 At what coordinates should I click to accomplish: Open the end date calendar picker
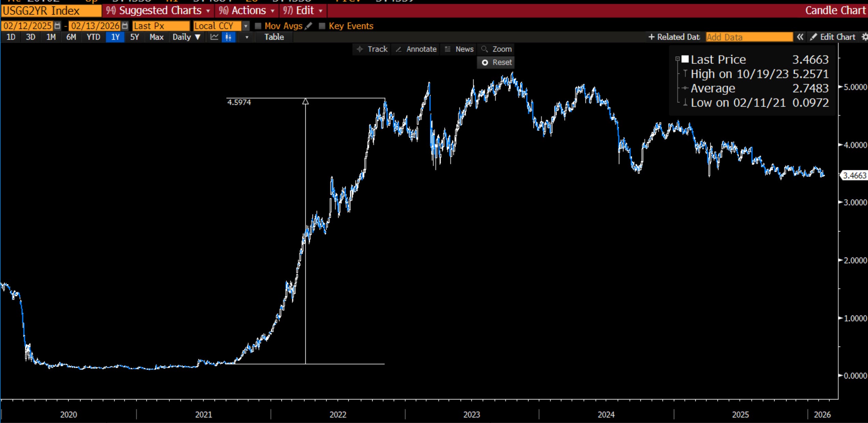(x=125, y=26)
